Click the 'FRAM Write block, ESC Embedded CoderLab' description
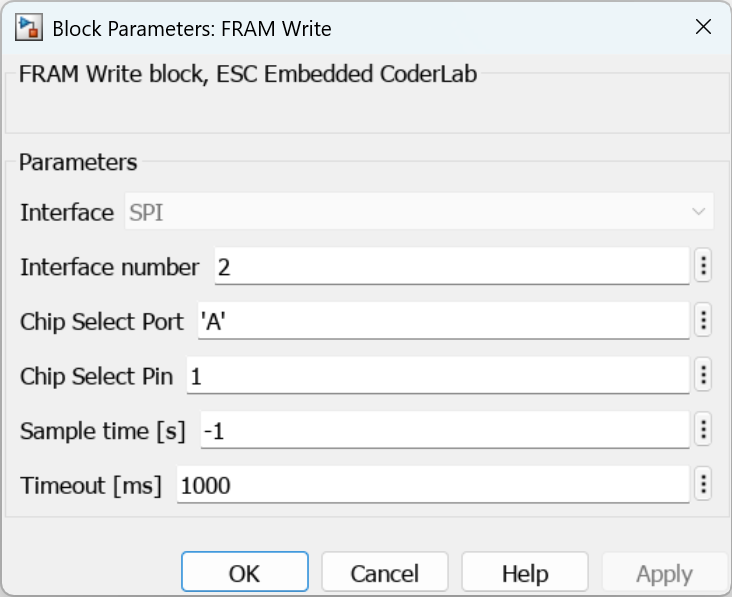 248,74
